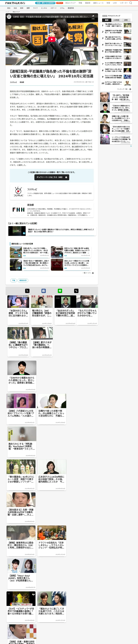Open 特集 in header menu
This screenshot has width=138, height=644.
tap(80, 3)
